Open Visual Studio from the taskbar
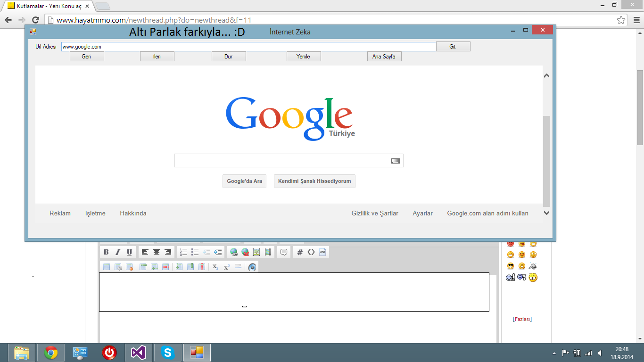The image size is (644, 362). 139,353
